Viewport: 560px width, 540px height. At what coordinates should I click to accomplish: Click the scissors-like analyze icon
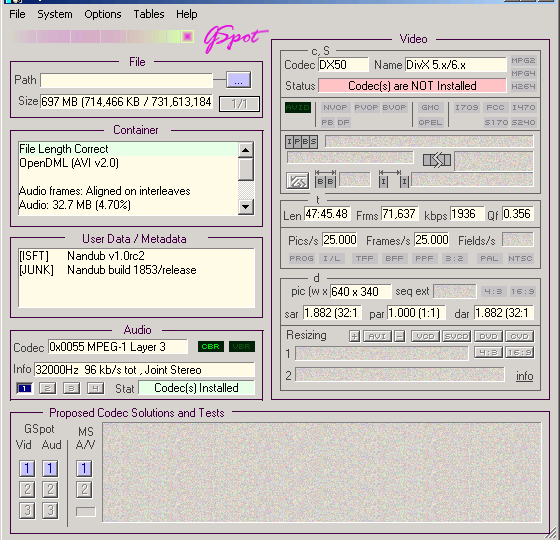[298, 181]
